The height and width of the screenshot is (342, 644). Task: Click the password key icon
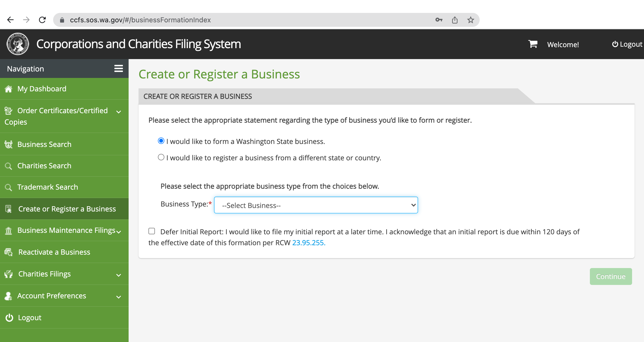(x=439, y=20)
